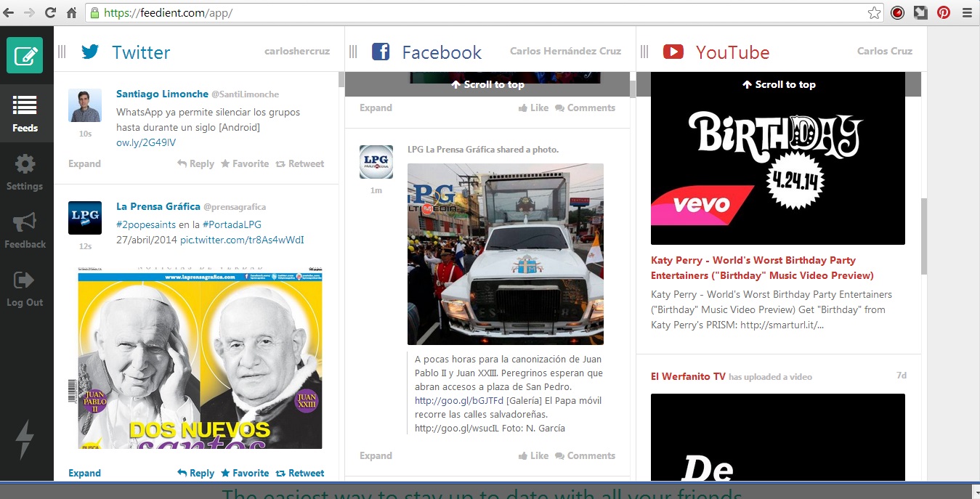
Task: Grab the Twitter column drag handle
Action: click(x=62, y=52)
